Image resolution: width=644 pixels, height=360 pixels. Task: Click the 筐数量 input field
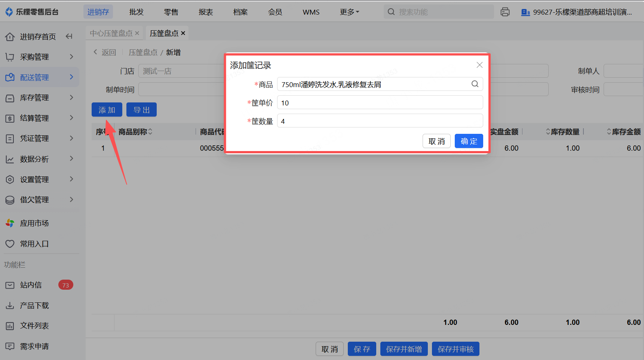[x=380, y=121]
